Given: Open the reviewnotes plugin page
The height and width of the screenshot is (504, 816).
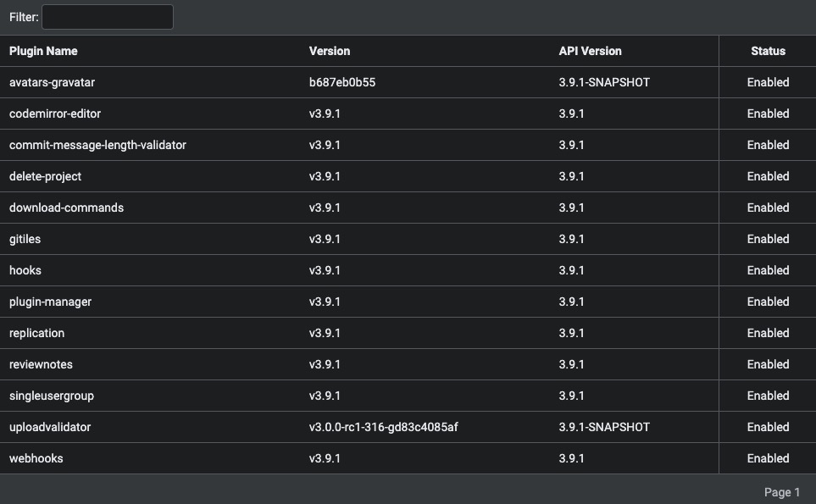Looking at the screenshot, I should pyautogui.click(x=40, y=364).
